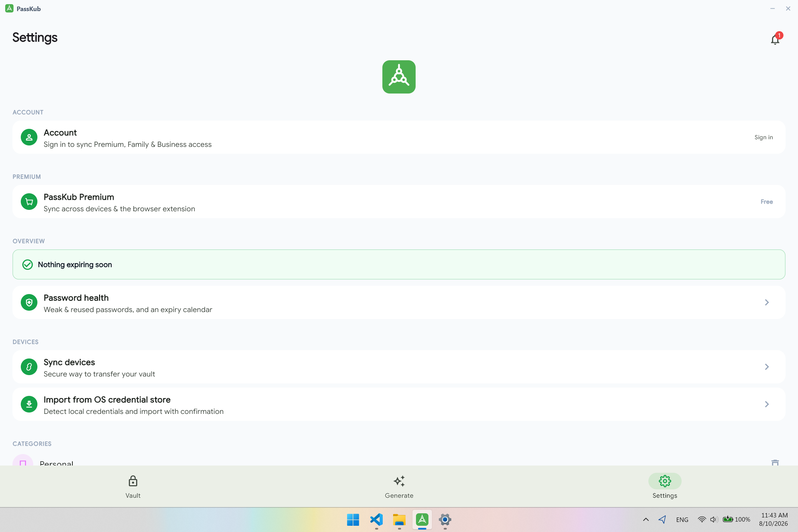Open Password health row
The height and width of the screenshot is (532, 798).
coord(399,303)
